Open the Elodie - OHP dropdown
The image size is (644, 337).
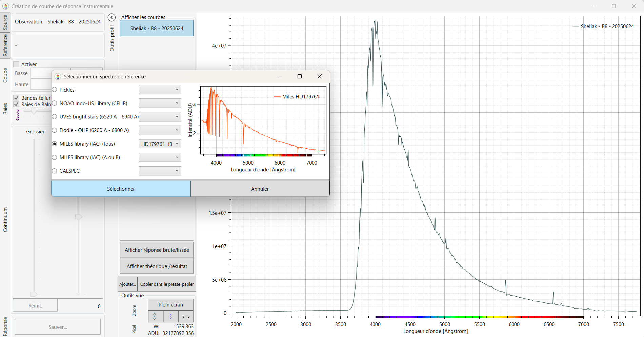tap(160, 130)
